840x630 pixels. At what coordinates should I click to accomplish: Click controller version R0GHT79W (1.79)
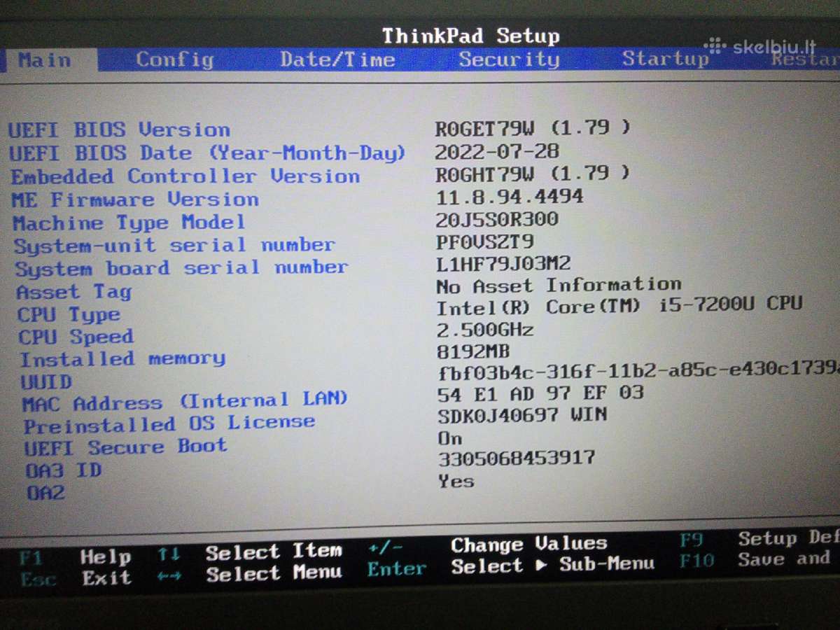pyautogui.click(x=533, y=173)
